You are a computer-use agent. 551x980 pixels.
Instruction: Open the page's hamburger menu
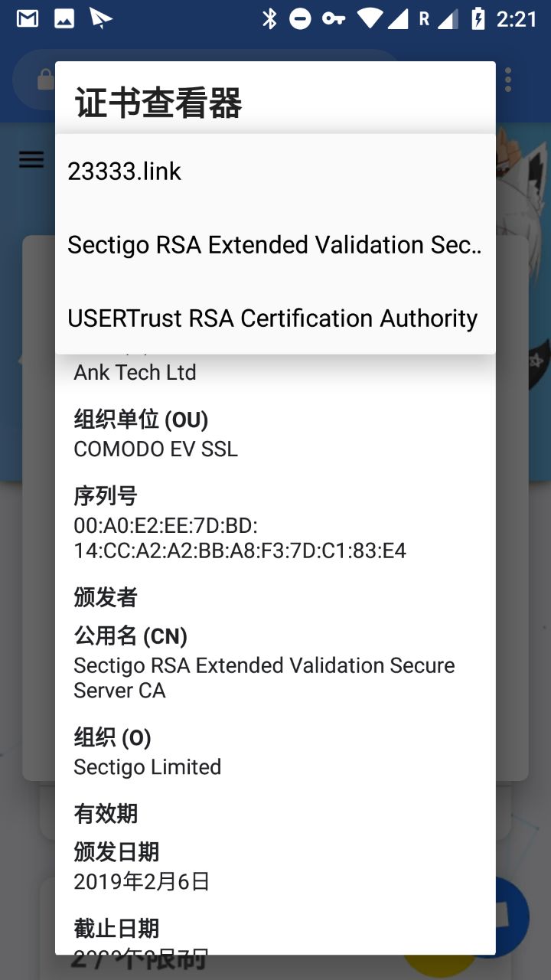point(31,159)
